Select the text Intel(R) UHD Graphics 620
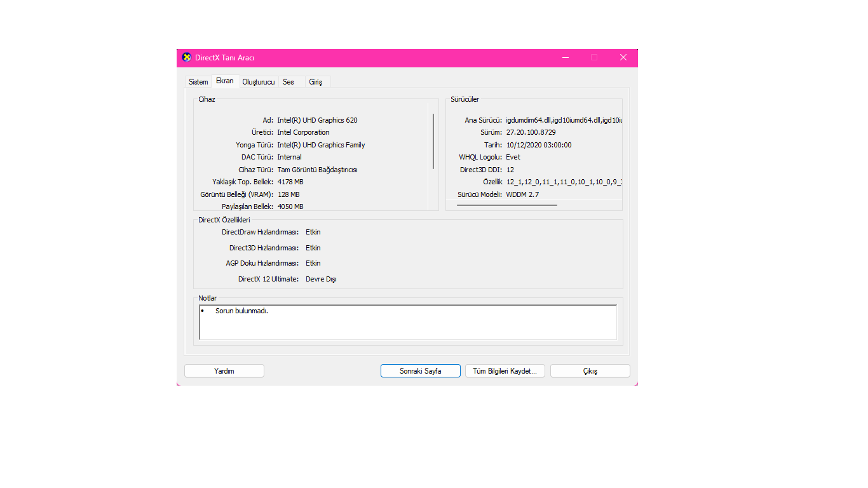The image size is (868, 488). tap(317, 120)
